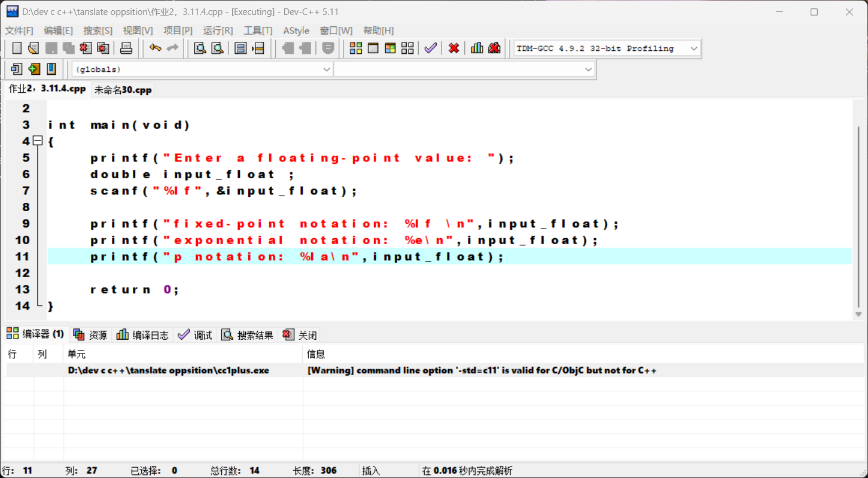The height and width of the screenshot is (478, 868).
Task: Open Find with the magnifier icon
Action: [x=200, y=48]
